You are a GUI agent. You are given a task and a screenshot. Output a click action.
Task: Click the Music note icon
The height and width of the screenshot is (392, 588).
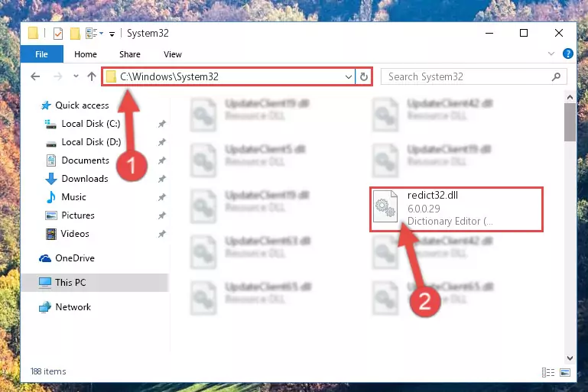(x=51, y=197)
